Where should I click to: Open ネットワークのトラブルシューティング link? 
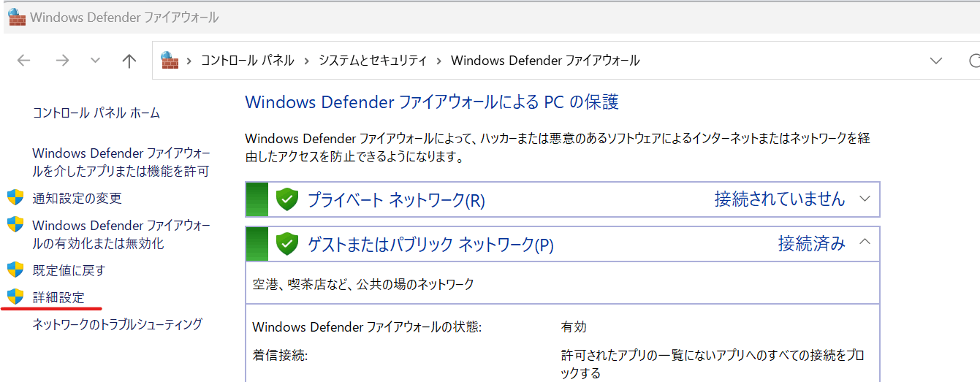[118, 324]
